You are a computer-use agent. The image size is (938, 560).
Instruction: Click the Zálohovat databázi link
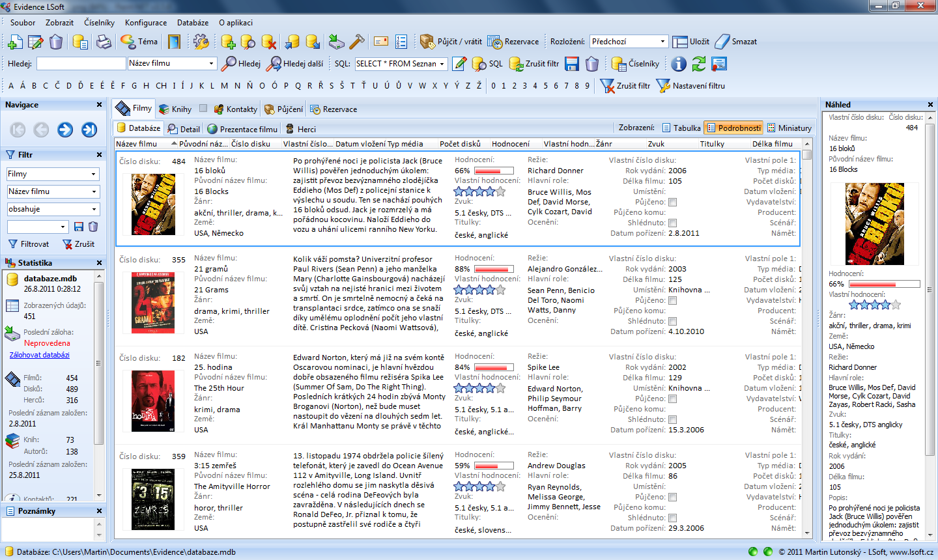point(40,356)
